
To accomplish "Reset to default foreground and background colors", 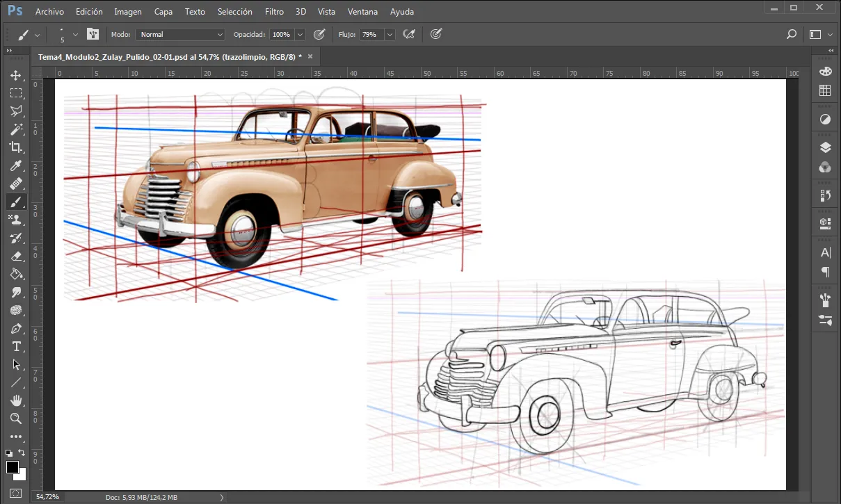I will click(8, 453).
